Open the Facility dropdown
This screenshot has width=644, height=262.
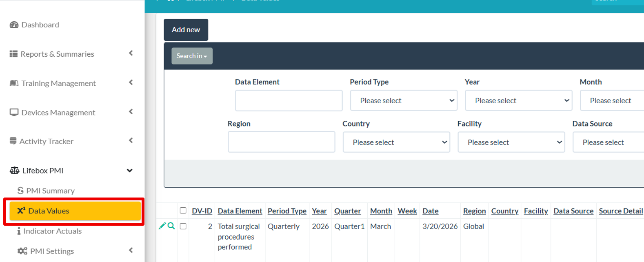[x=511, y=142]
